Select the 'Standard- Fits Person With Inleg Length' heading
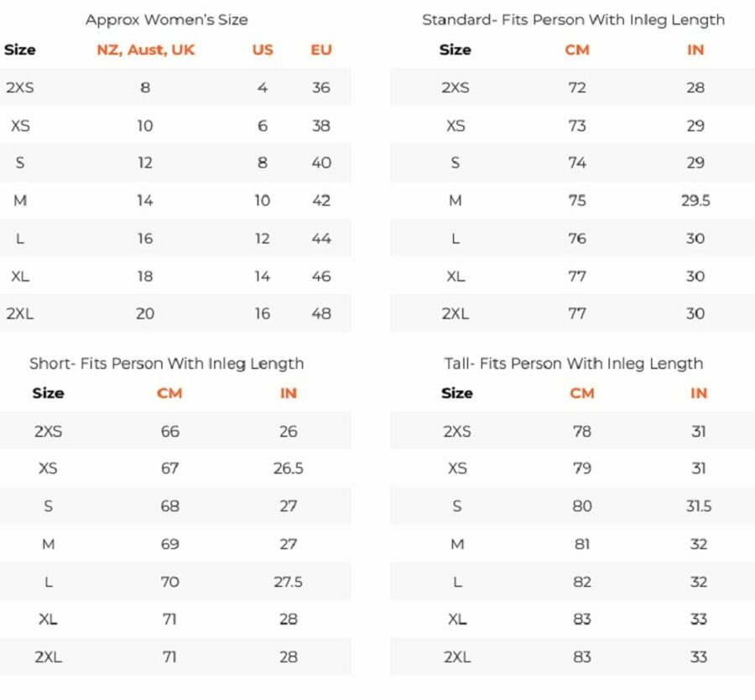The height and width of the screenshot is (700, 755). 573,19
